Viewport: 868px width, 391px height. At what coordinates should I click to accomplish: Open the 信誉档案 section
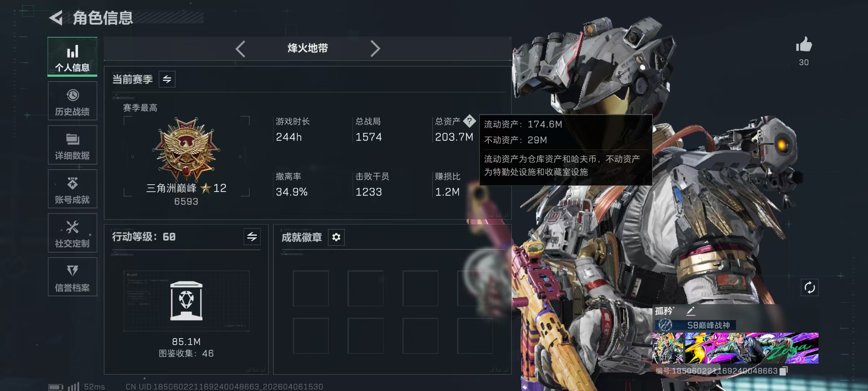pyautogui.click(x=72, y=277)
